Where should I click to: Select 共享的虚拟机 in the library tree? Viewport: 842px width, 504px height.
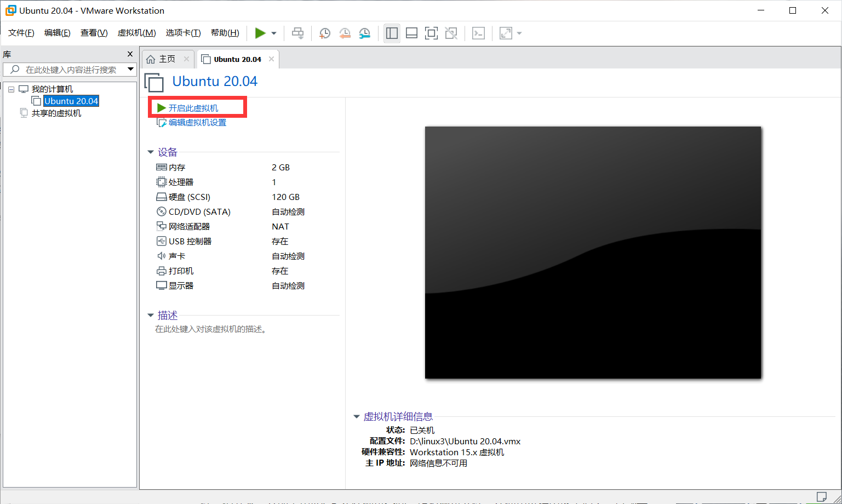56,113
